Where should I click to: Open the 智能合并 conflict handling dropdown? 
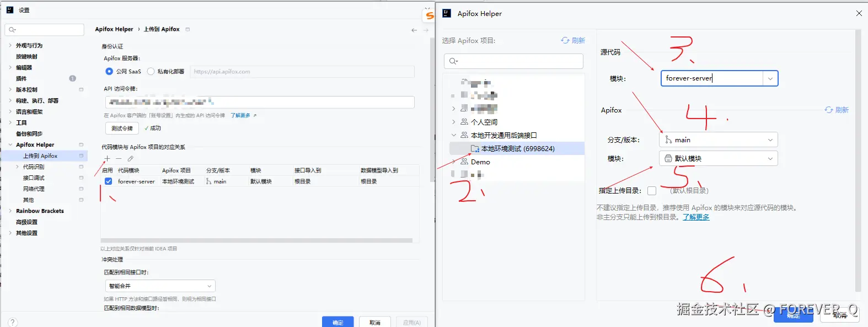(160, 286)
